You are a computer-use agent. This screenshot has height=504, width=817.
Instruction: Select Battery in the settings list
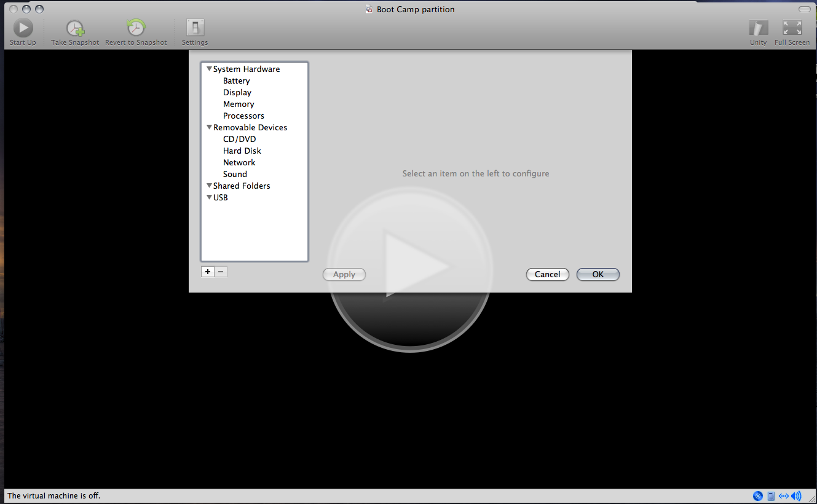pyautogui.click(x=237, y=81)
